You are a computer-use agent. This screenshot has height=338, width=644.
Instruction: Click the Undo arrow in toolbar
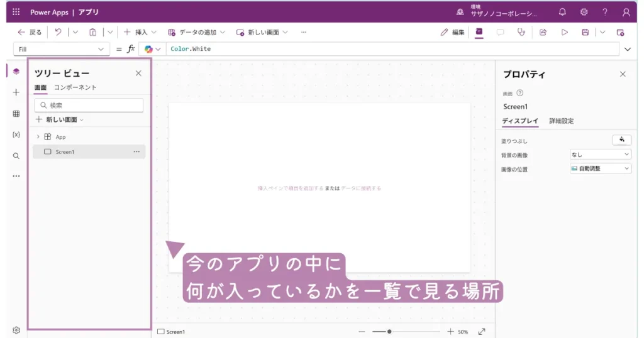pos(58,32)
